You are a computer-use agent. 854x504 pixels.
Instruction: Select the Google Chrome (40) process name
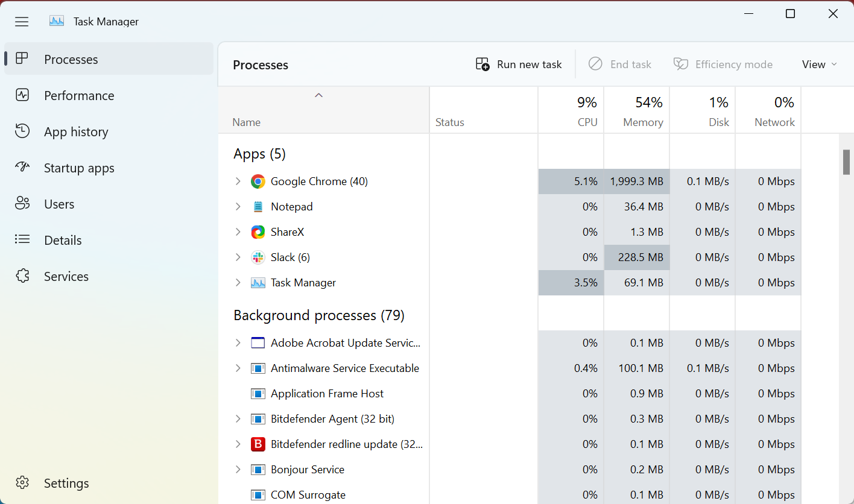(319, 181)
